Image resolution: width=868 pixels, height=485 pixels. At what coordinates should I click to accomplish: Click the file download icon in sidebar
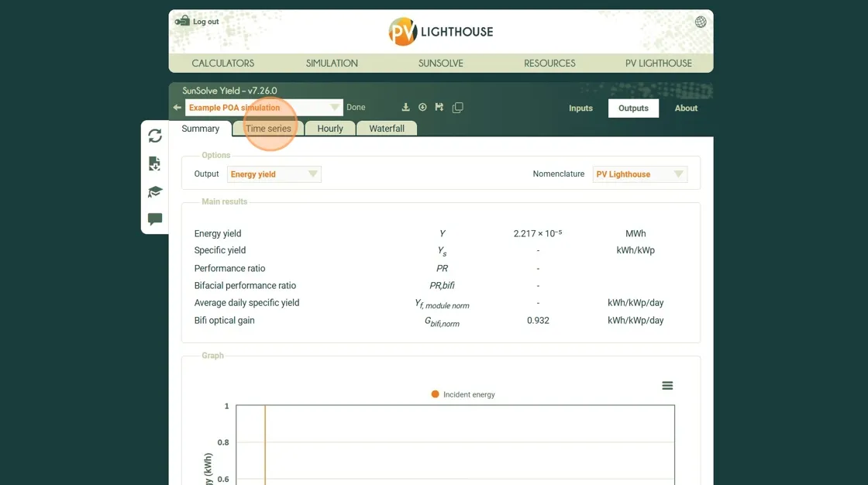(x=155, y=163)
